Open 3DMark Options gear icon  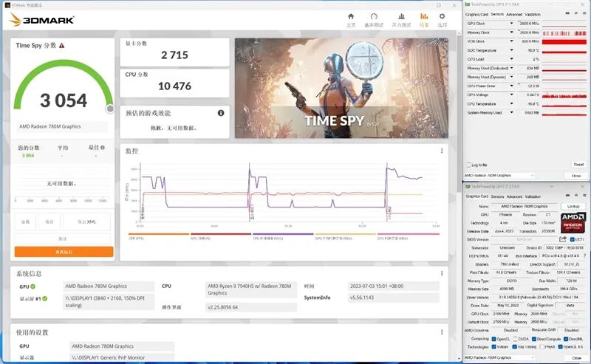[442, 16]
